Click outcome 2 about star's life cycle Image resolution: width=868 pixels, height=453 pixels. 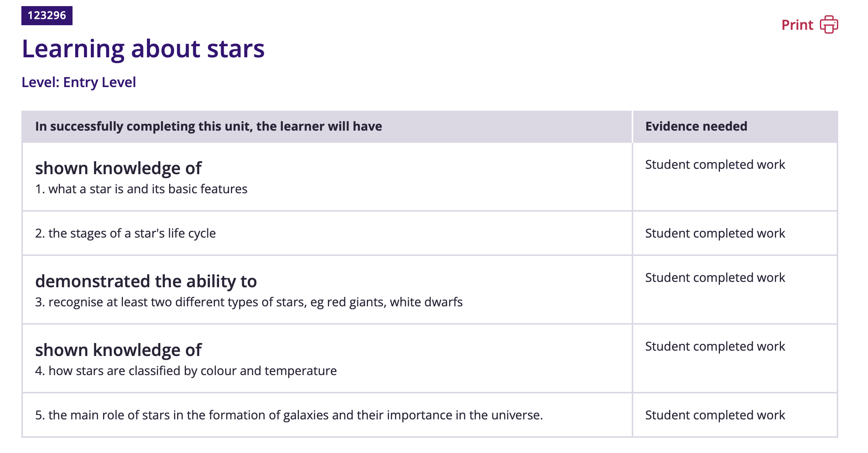(125, 233)
